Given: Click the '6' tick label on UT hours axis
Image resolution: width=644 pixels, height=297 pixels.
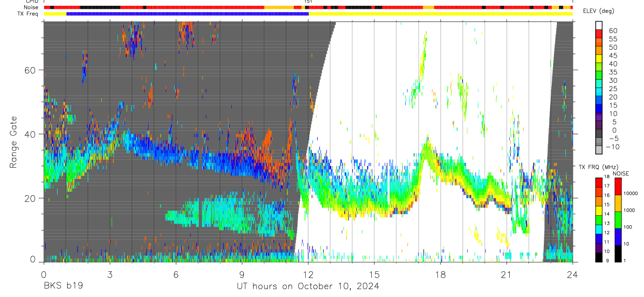Looking at the screenshot, I should click(176, 274).
